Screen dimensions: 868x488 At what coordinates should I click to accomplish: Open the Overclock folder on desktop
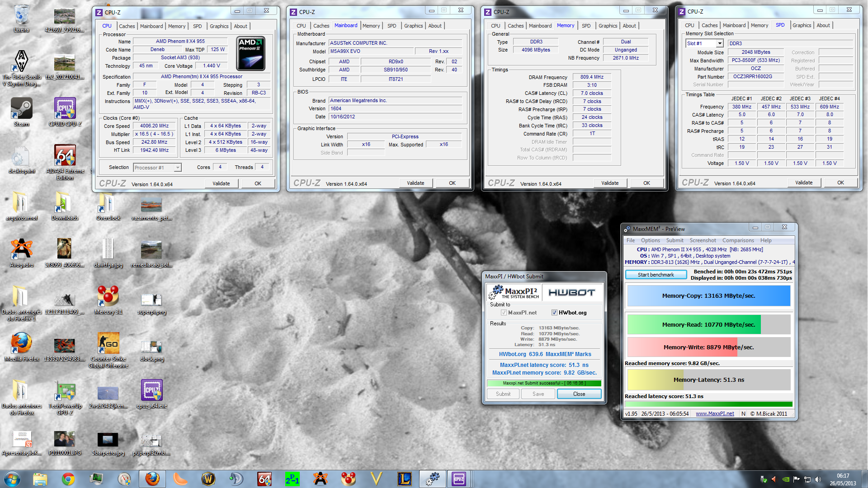(x=108, y=206)
